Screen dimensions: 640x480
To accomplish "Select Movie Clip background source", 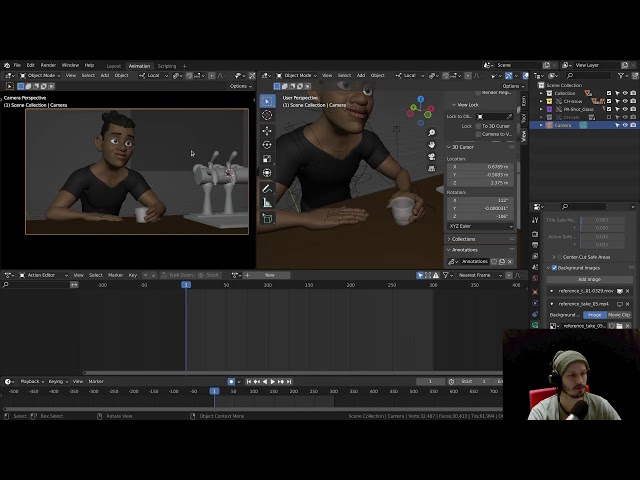I will click(x=619, y=315).
